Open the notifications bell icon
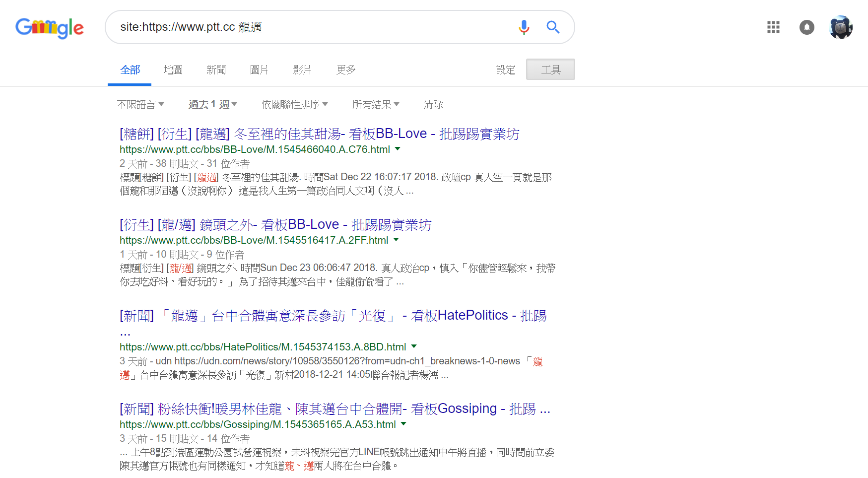This screenshot has height=478, width=868. 807,27
